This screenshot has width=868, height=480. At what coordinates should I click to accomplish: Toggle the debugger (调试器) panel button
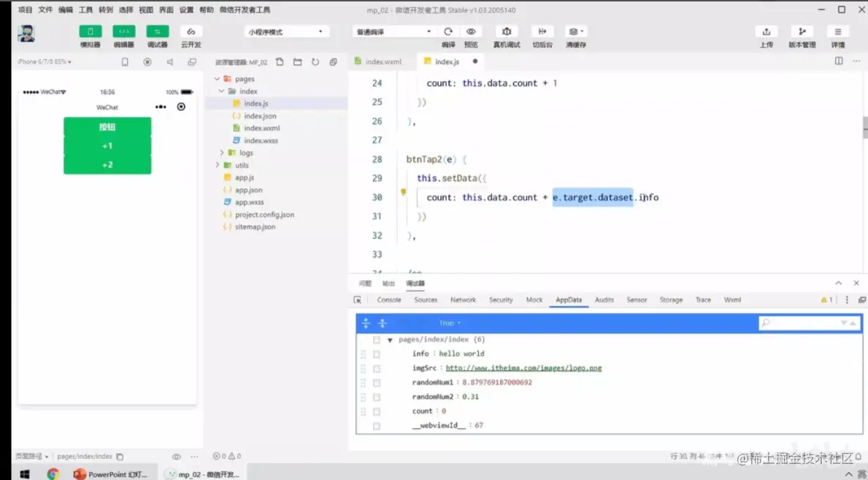point(157,31)
